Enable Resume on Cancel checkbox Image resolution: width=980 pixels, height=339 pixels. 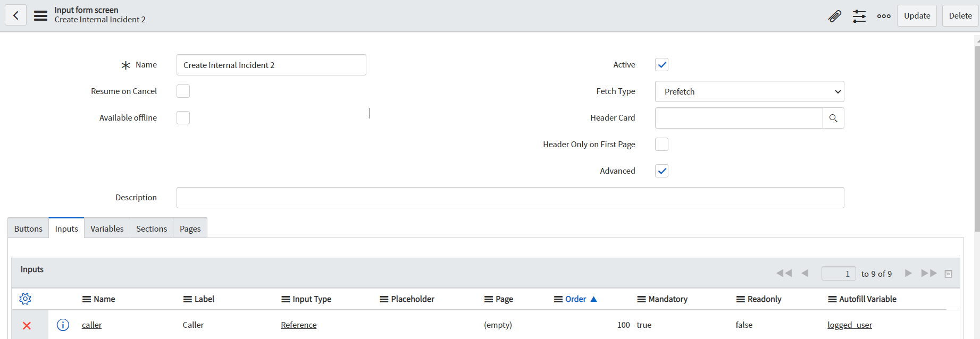pyautogui.click(x=183, y=91)
